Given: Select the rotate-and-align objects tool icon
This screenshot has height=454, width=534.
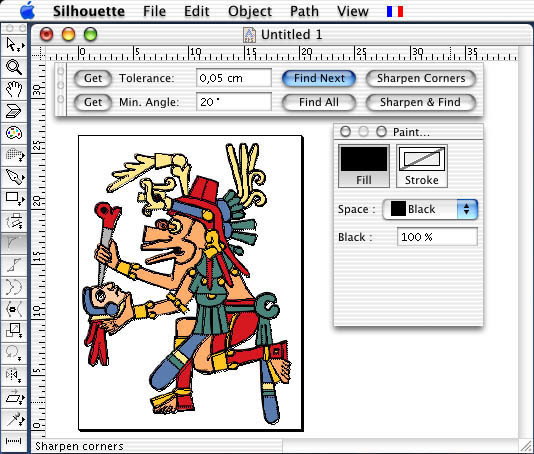Looking at the screenshot, I should pos(14,220).
